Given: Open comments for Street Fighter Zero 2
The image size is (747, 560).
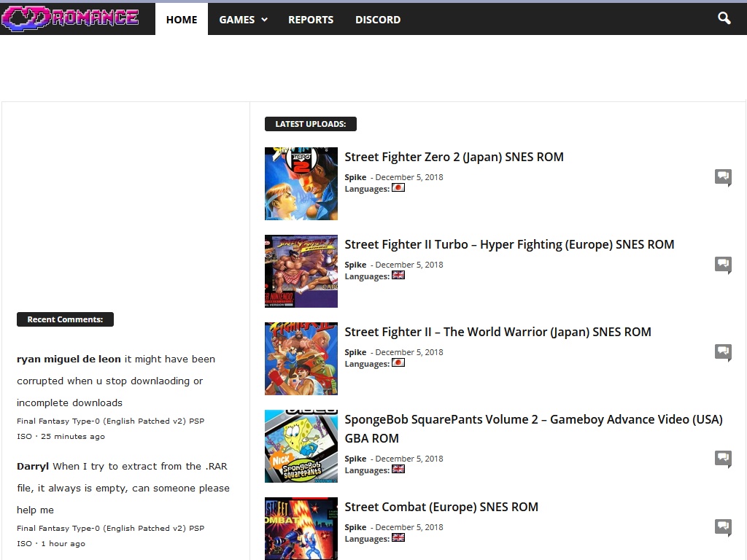Looking at the screenshot, I should click(723, 177).
